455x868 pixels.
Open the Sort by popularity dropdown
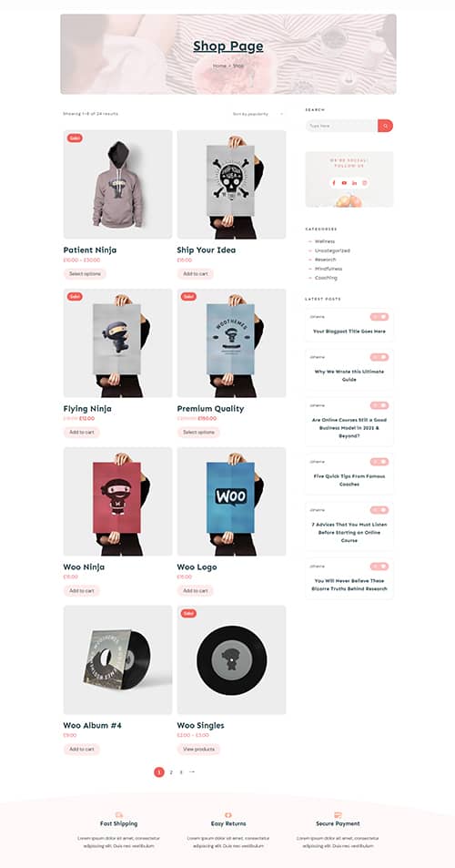(258, 114)
